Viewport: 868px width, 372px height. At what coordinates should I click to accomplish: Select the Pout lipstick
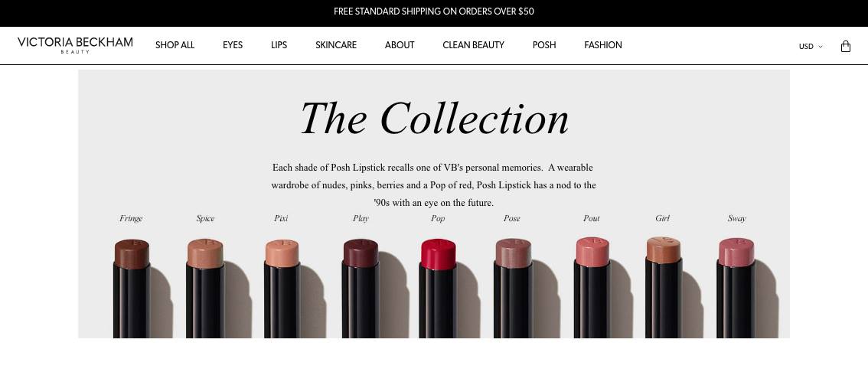click(x=592, y=288)
